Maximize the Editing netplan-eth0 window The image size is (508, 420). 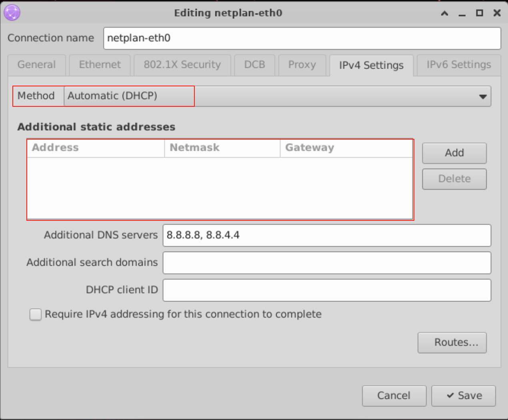tap(480, 13)
